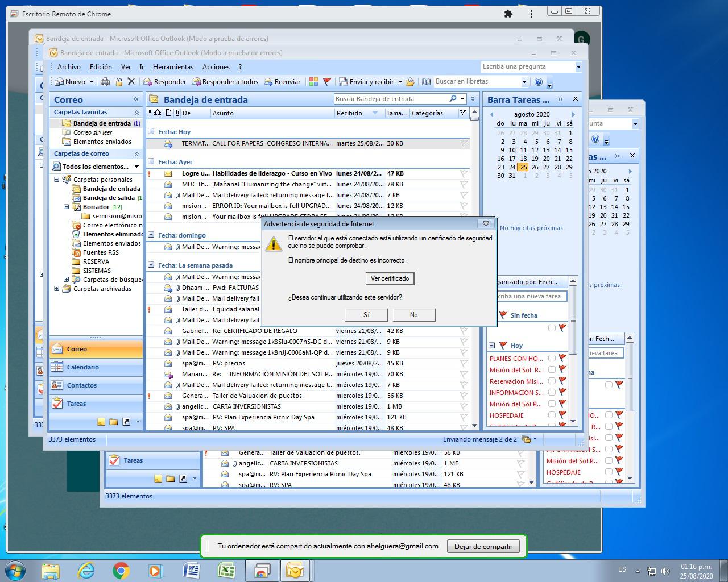
Task: Open the Address Book icon
Action: (x=426, y=82)
